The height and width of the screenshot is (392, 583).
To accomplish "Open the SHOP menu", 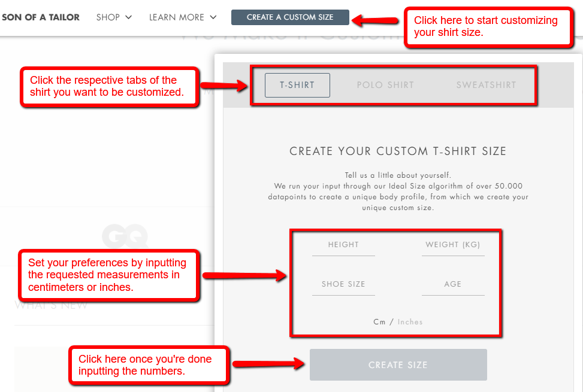I will (108, 17).
